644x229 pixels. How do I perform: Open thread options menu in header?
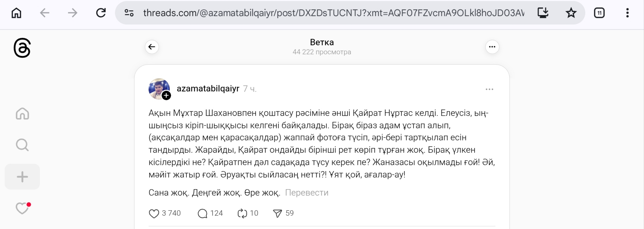click(x=492, y=47)
